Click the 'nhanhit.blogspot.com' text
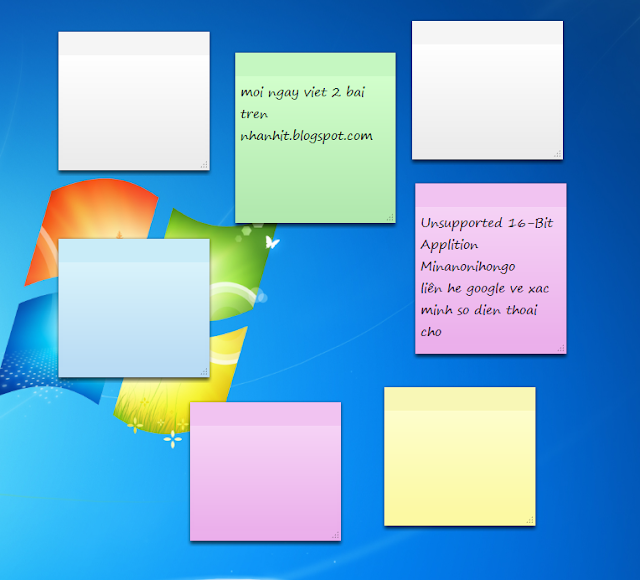Viewport: 640px width, 580px height. (306, 136)
